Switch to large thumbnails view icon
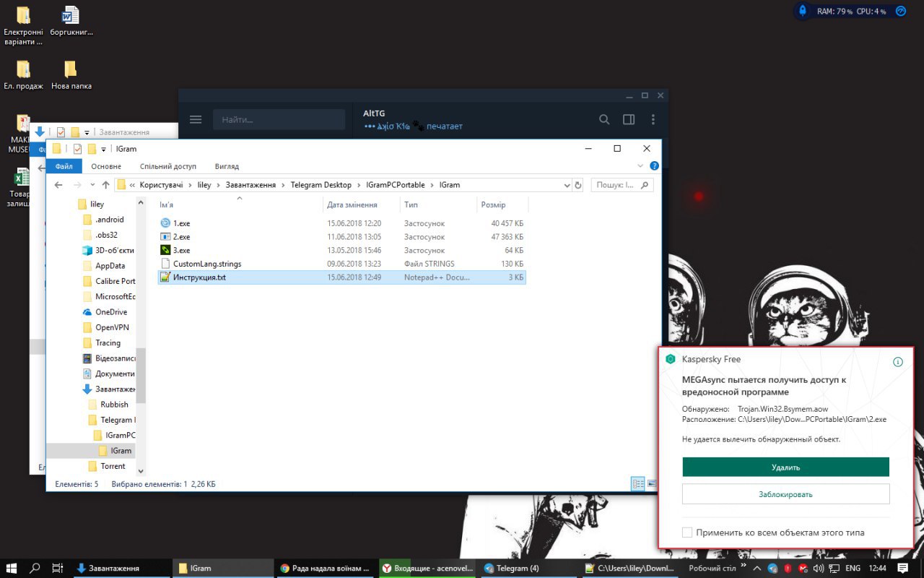924x578 pixels. 651,483
